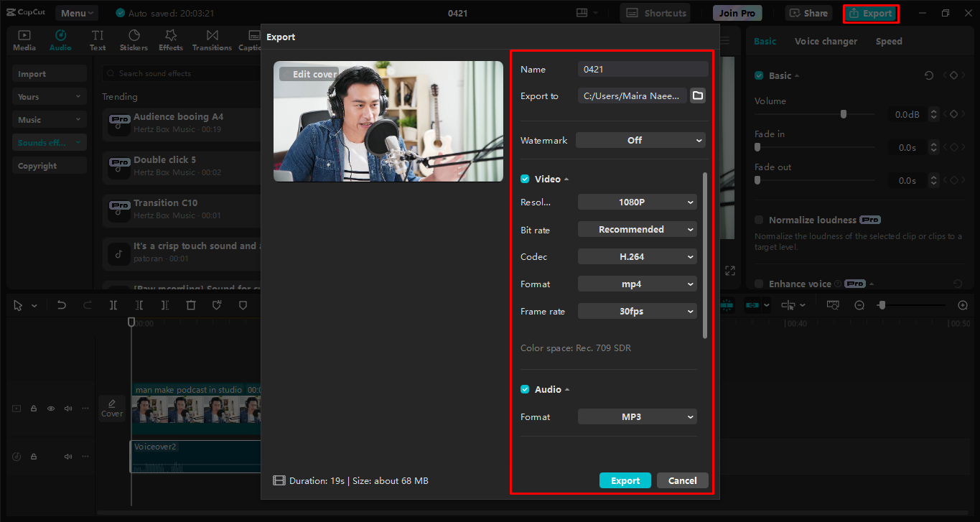Mute the video track speaker icon
This screenshot has height=522, width=980.
[68, 409]
